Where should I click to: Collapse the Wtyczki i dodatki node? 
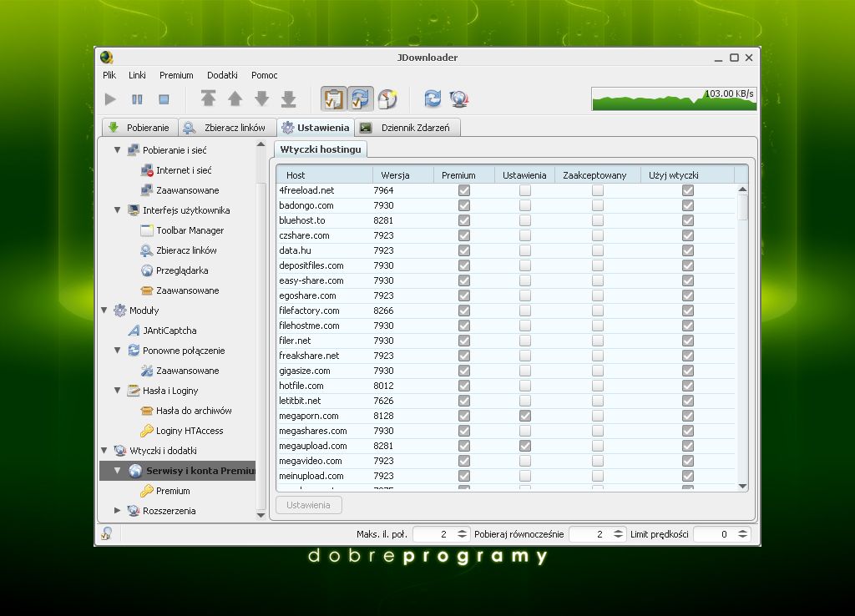click(104, 450)
